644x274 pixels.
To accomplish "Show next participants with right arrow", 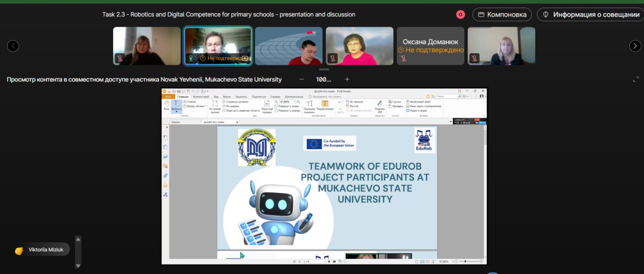I will coord(635,46).
